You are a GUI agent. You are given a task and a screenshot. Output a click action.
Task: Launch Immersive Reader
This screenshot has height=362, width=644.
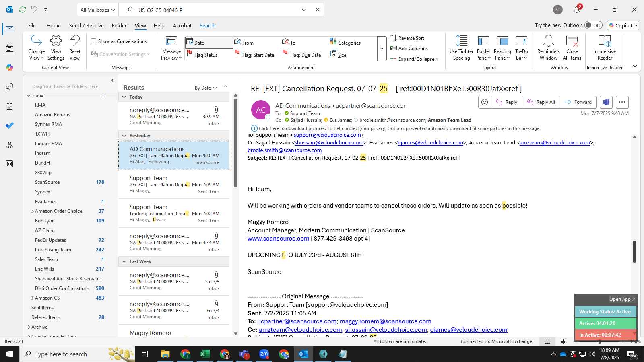(605, 48)
